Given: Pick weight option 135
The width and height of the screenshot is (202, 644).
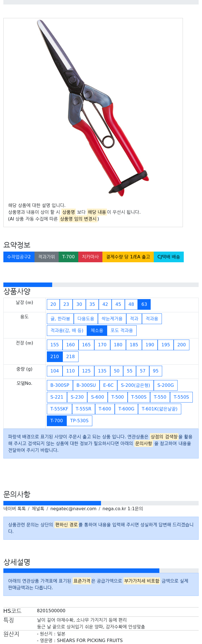Looking at the screenshot, I should (x=102, y=371).
